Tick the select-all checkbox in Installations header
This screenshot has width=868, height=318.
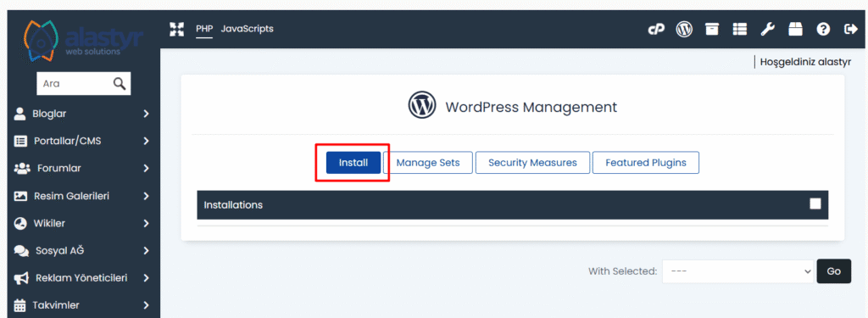point(815,204)
